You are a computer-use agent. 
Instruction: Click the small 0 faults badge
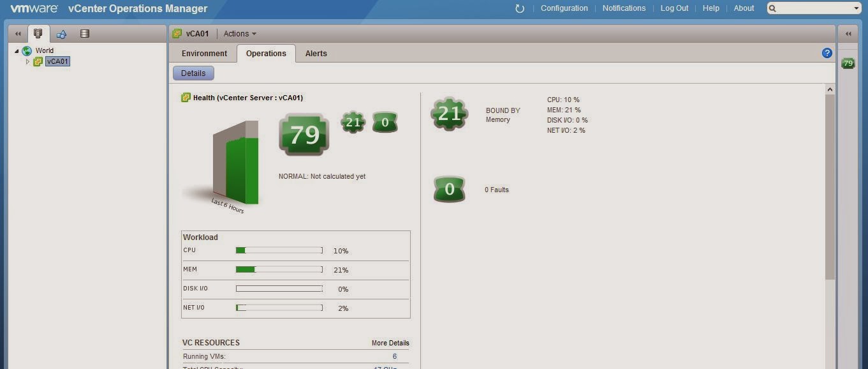pos(385,123)
